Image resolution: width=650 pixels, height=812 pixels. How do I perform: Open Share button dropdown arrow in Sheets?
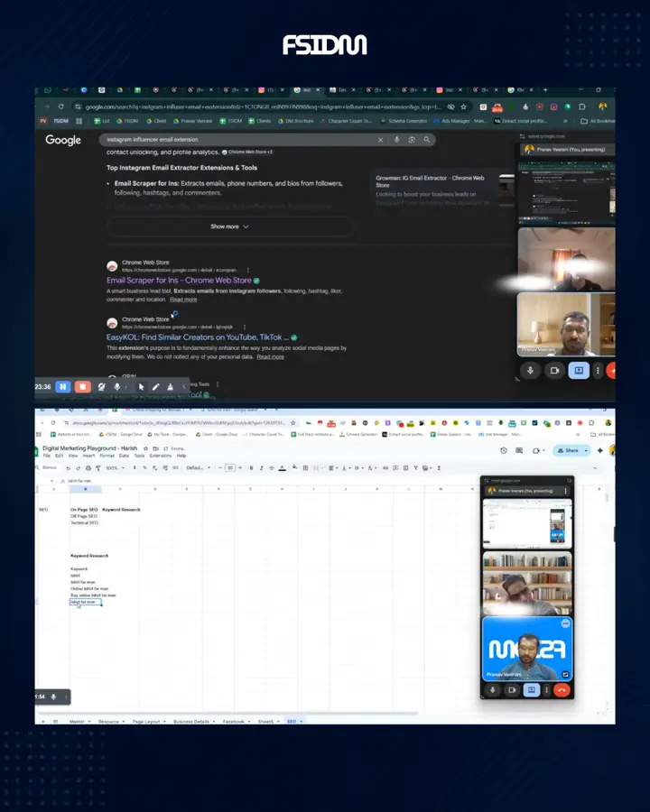coord(586,450)
